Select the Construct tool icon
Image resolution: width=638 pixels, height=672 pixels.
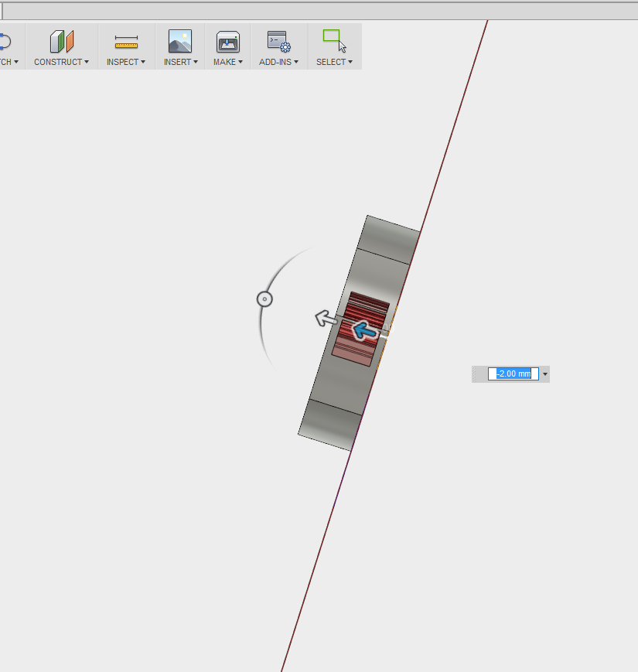[61, 40]
